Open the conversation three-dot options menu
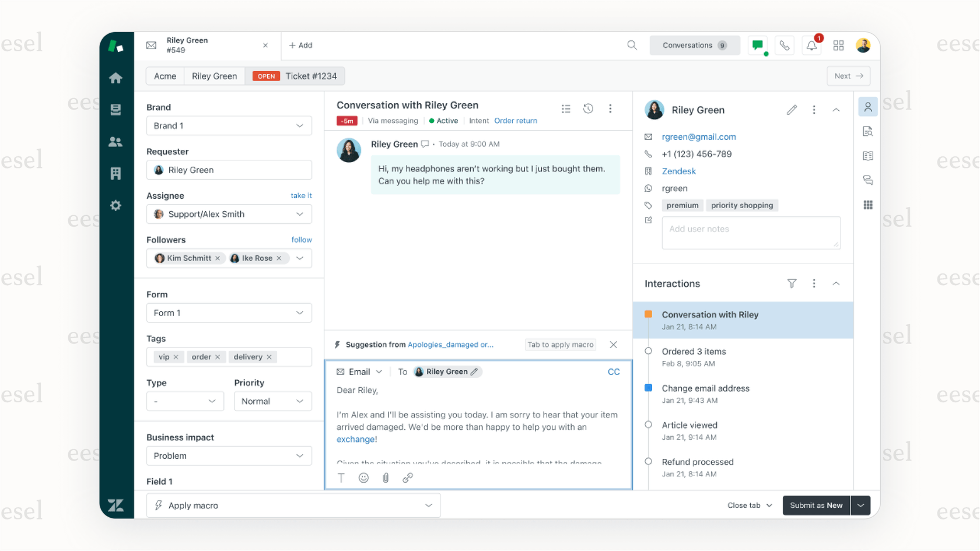 610,108
